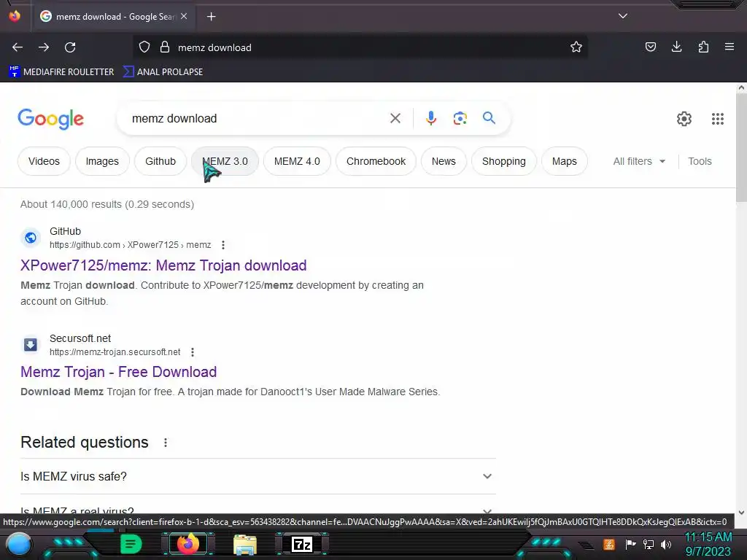747x560 pixels.
Task: Start voice search with microphone icon
Action: pyautogui.click(x=430, y=118)
